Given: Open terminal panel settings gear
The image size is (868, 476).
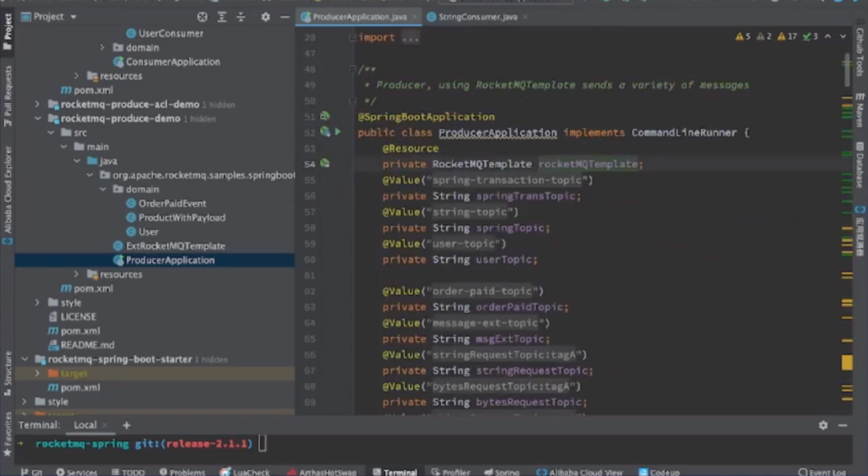Looking at the screenshot, I should [x=823, y=425].
